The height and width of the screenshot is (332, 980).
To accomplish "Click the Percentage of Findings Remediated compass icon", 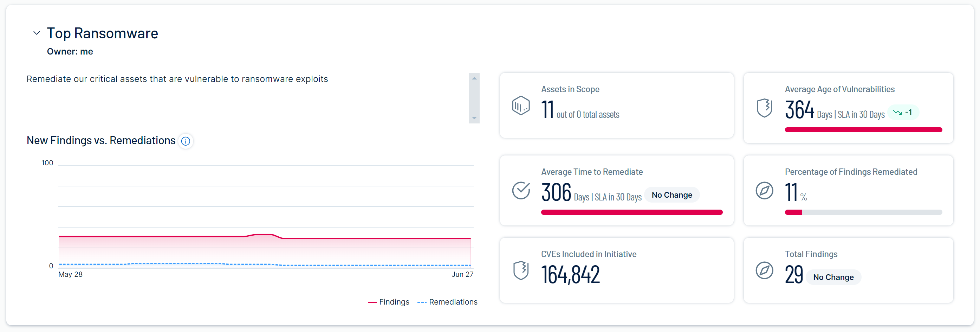I will (764, 191).
